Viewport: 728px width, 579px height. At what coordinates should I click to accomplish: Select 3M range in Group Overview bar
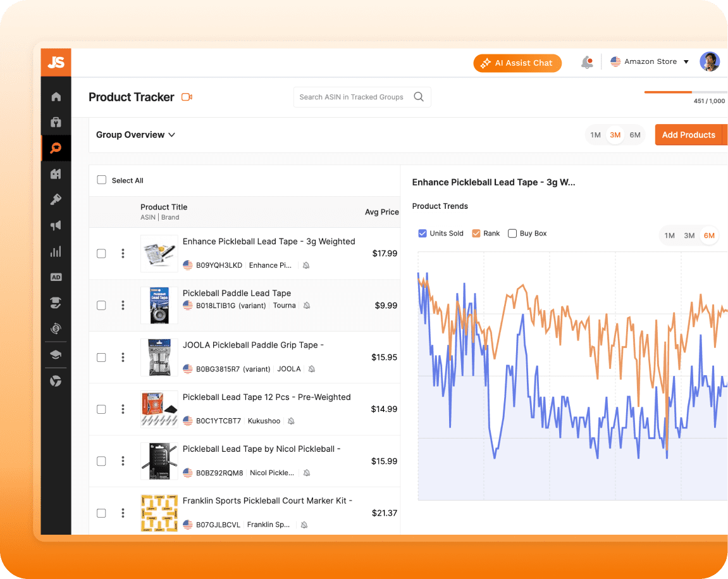tap(615, 135)
